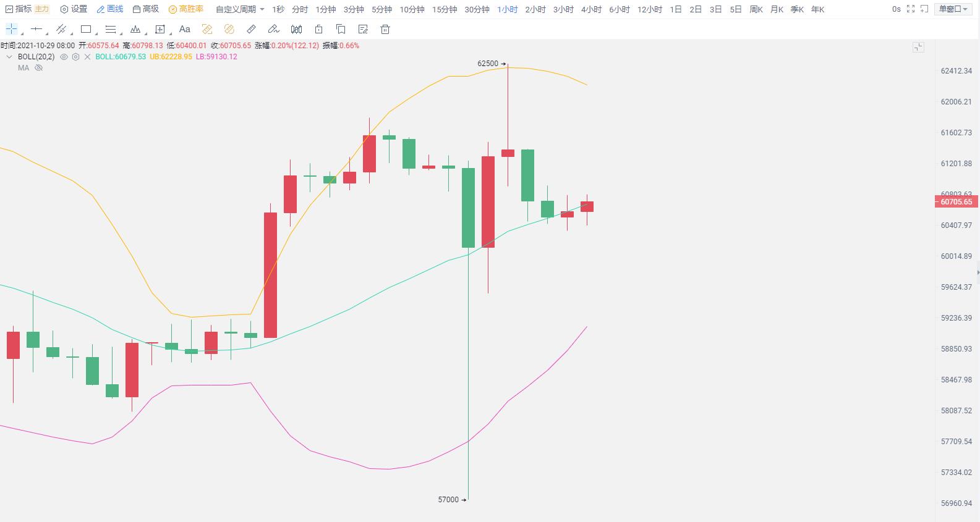The height and width of the screenshot is (522, 980).
Task: Toggle BOLL indicator visibility eye icon
Action: (x=64, y=57)
